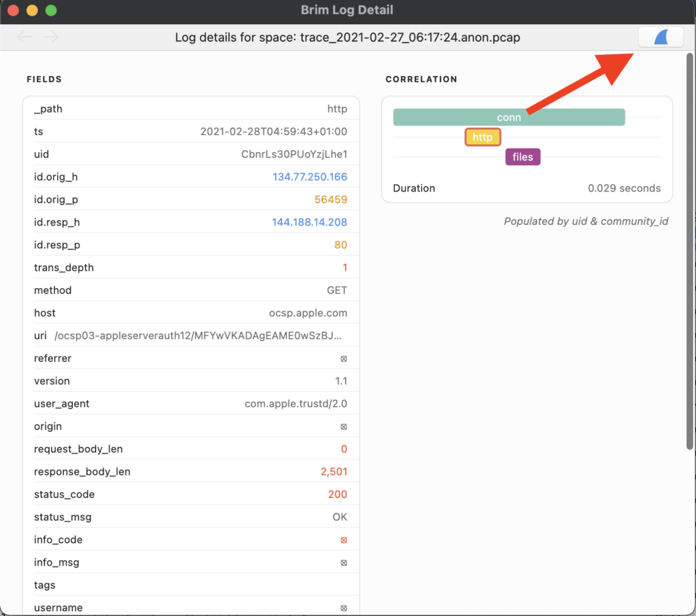Select the yellow http event tag
This screenshot has height=616, width=696.
coord(483,137)
